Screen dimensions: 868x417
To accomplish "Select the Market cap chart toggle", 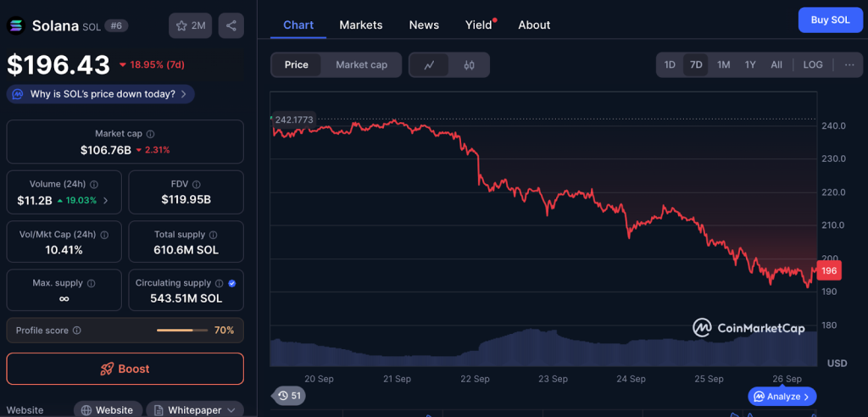I will point(361,64).
